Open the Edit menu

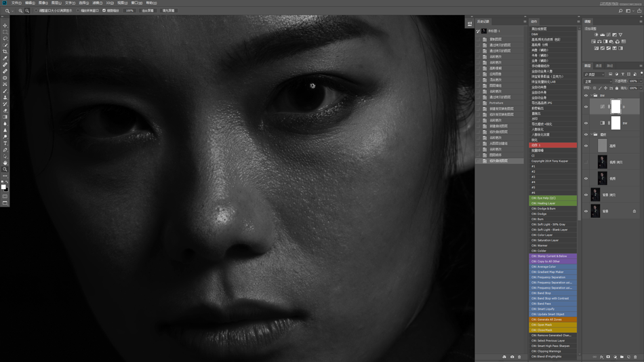pyautogui.click(x=30, y=3)
